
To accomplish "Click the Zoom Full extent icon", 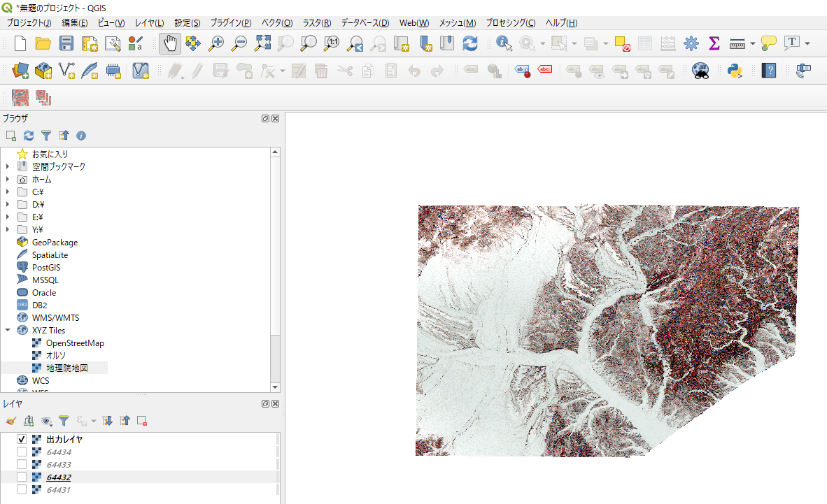I will click(x=262, y=43).
